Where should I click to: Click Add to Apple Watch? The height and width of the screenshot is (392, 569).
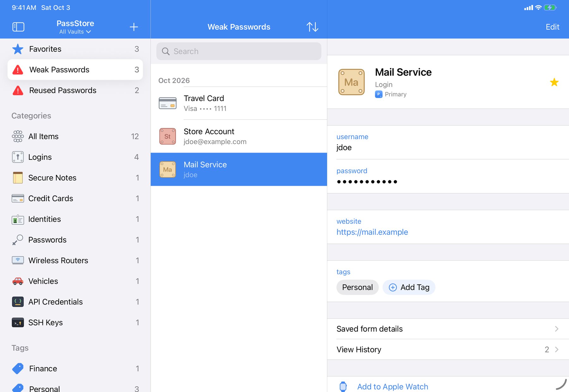(x=393, y=387)
